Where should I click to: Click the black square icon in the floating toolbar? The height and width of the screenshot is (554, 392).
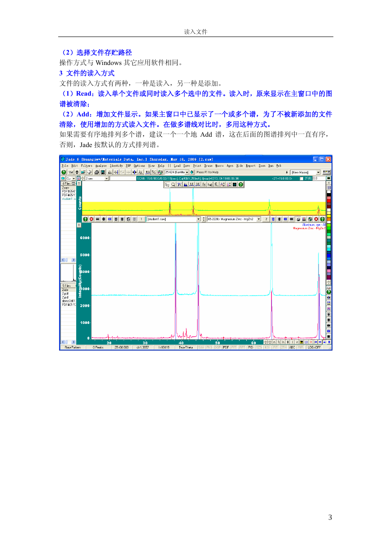[235, 185]
